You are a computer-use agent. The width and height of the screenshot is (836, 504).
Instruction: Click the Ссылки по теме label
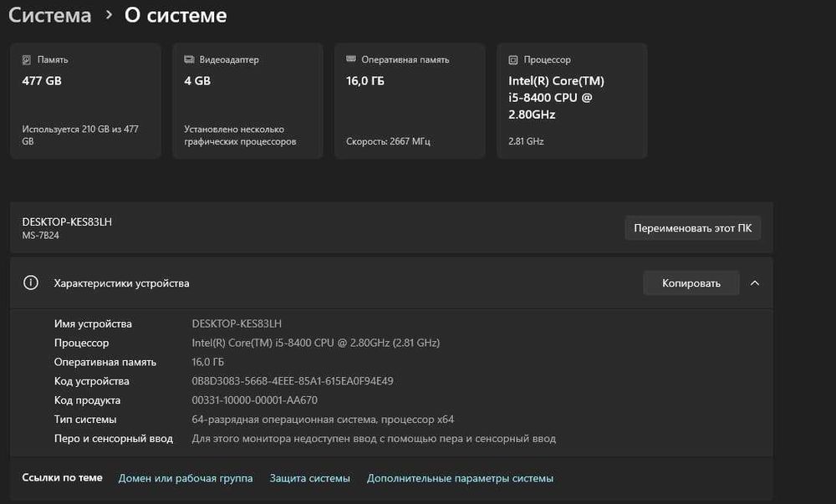(63, 478)
